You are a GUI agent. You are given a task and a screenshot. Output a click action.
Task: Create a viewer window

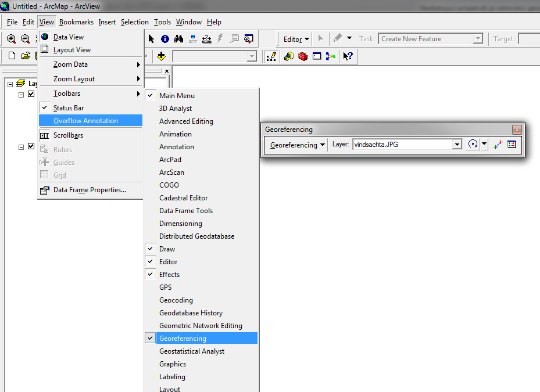(x=248, y=38)
